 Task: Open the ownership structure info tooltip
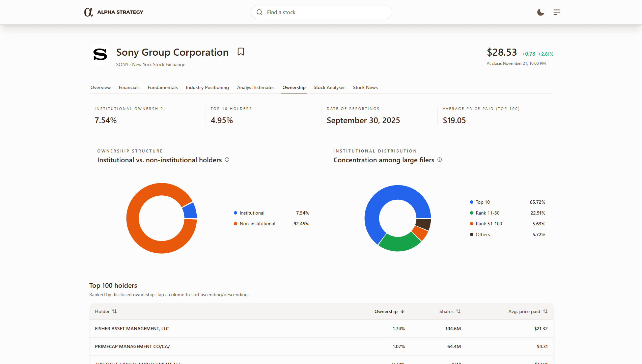click(x=227, y=160)
